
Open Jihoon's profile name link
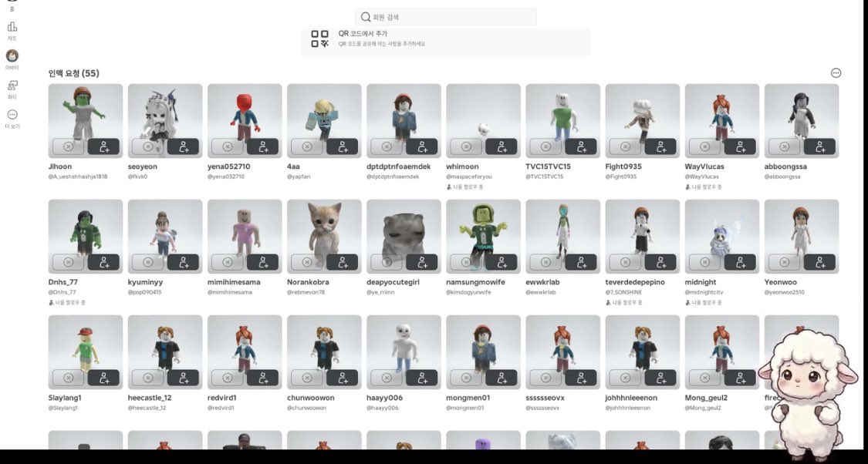click(59, 166)
